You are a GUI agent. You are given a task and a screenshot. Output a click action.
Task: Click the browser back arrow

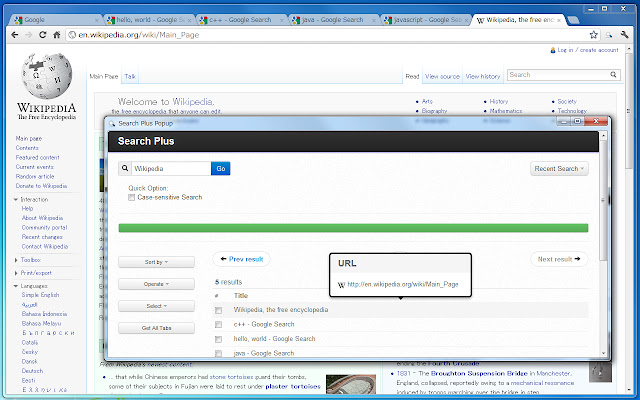tap(15, 35)
